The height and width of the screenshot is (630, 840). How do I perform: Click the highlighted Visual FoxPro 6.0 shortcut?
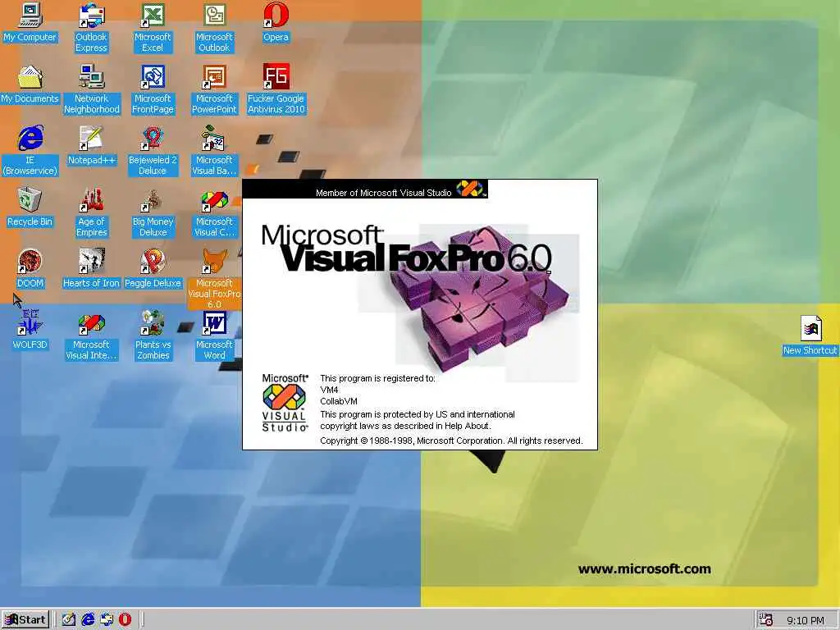214,279
